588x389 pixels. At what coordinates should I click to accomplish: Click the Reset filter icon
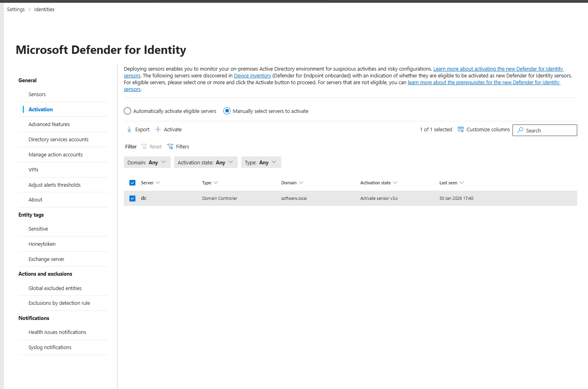(144, 147)
